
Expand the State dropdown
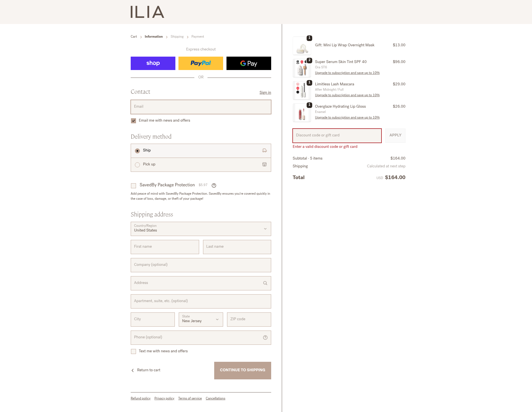201,319
